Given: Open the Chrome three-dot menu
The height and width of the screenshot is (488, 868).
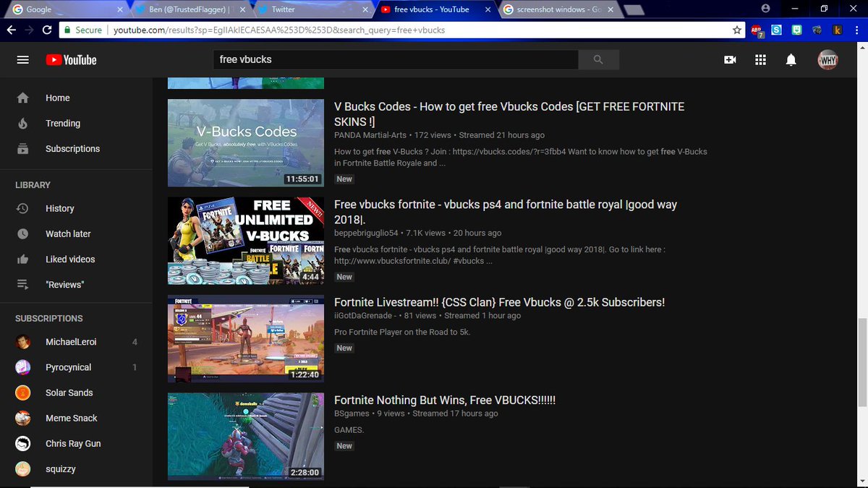Looking at the screenshot, I should (857, 30).
